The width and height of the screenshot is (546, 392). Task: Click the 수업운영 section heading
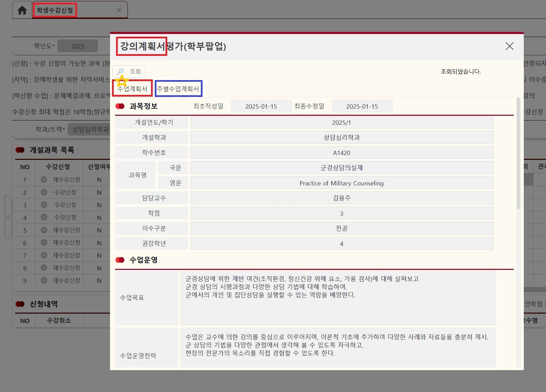coord(144,260)
